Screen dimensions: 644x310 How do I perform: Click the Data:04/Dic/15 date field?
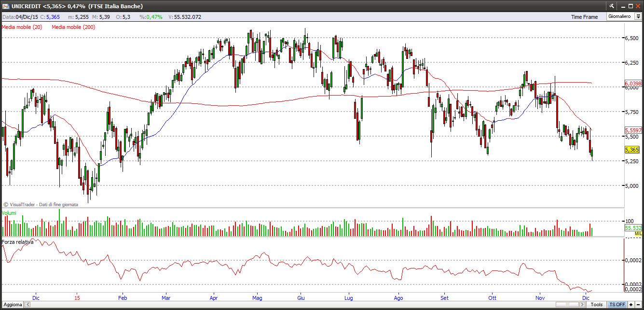coord(20,17)
